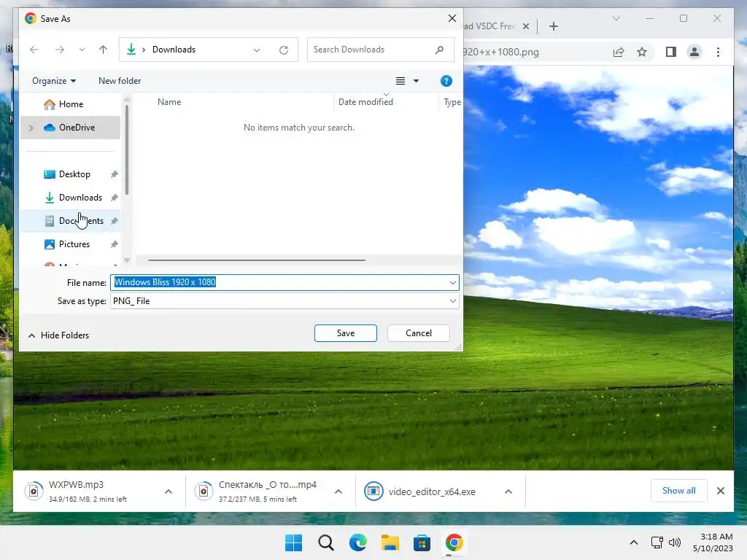Open the view options dropdown arrow

416,81
